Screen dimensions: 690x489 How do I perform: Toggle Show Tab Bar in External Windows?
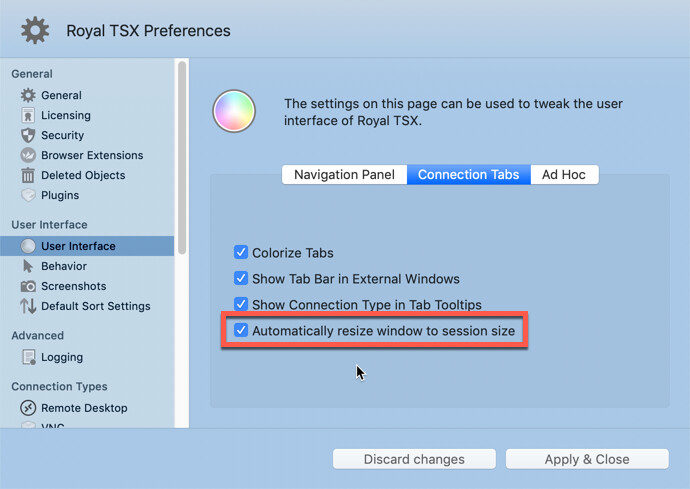241,278
